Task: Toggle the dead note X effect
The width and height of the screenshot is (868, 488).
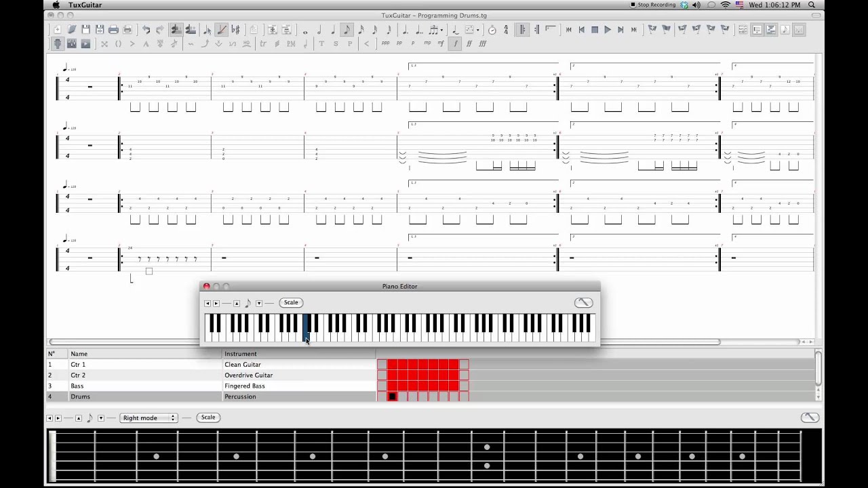Action: pyautogui.click(x=104, y=43)
